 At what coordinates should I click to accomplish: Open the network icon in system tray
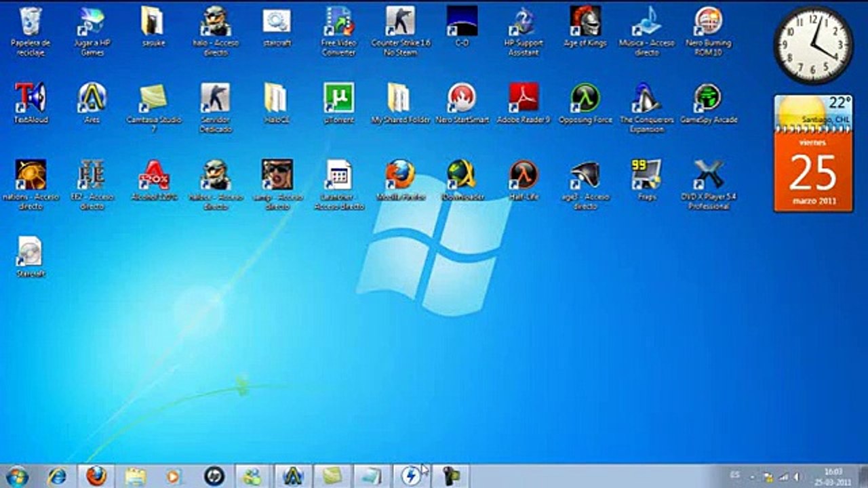(x=785, y=476)
